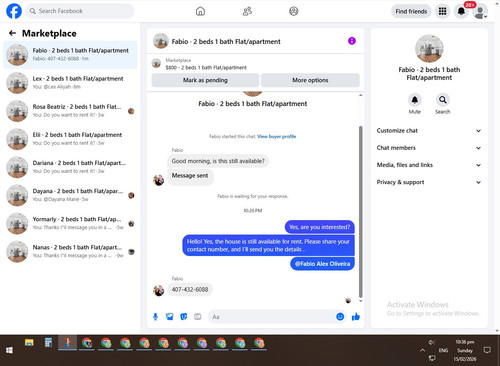
Task: Click in Search Facebook field
Action: click(x=80, y=11)
